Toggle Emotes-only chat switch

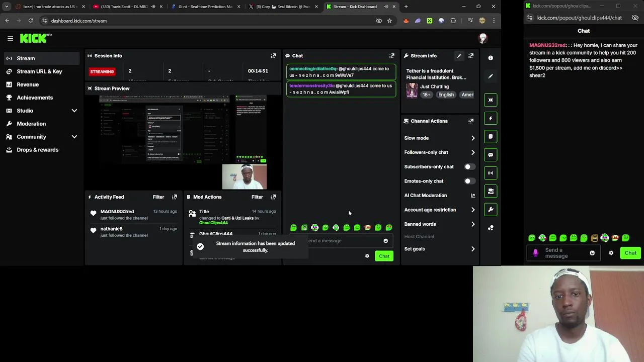pos(469,181)
